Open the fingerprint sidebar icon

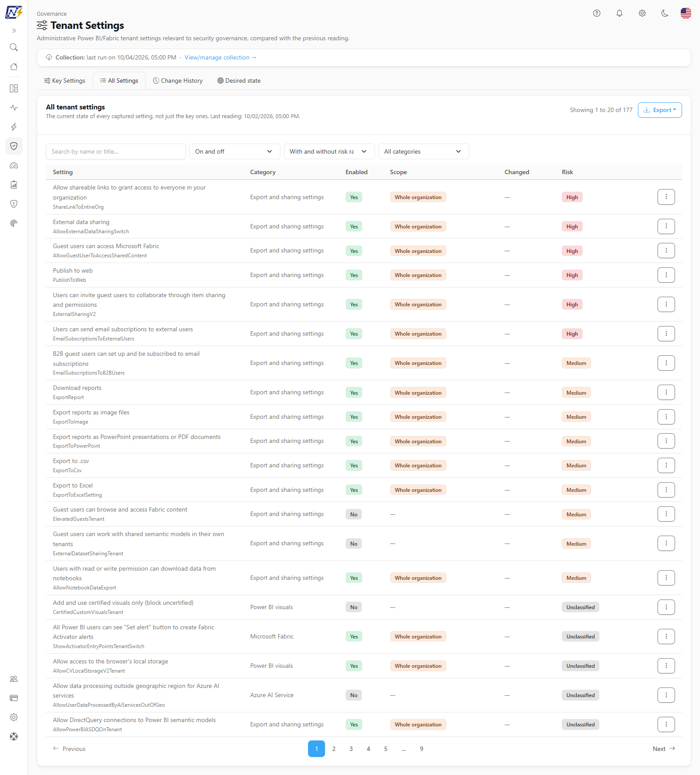point(14,223)
